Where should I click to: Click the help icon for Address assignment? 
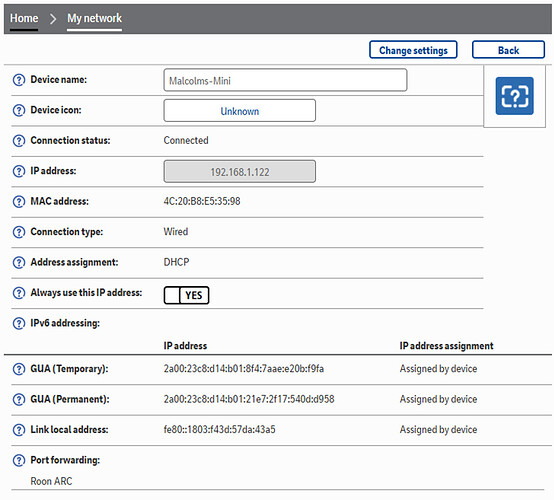[x=19, y=262]
